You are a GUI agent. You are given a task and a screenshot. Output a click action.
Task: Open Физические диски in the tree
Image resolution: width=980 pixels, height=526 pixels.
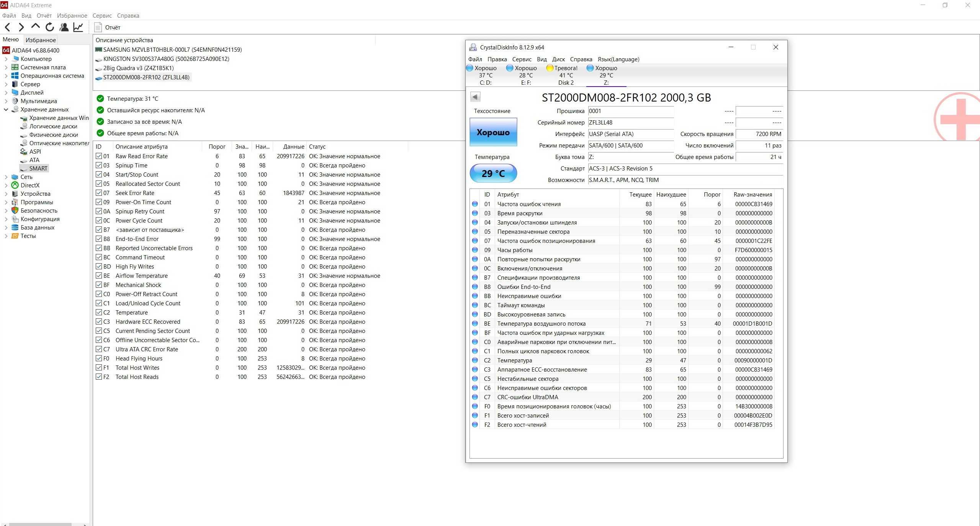54,134
